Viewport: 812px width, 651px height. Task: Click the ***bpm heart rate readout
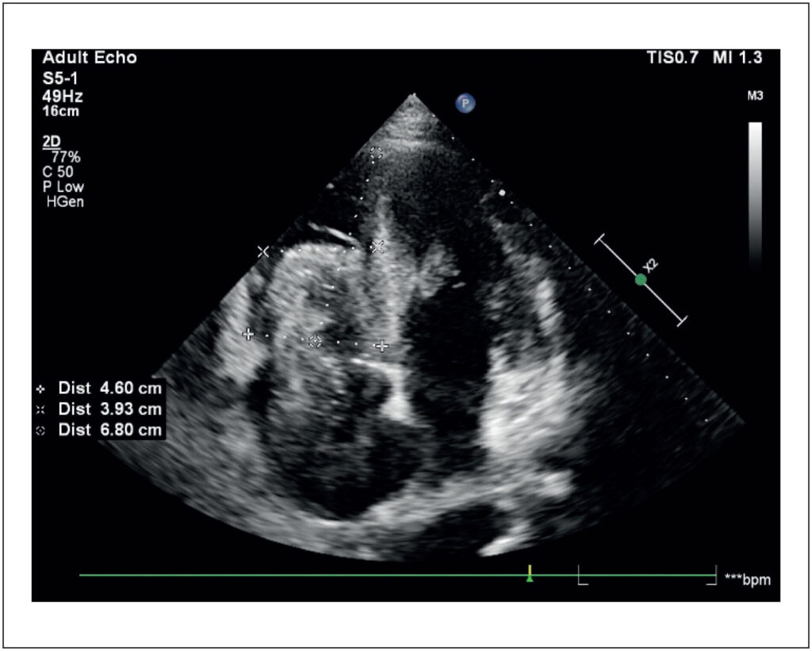pyautogui.click(x=747, y=580)
